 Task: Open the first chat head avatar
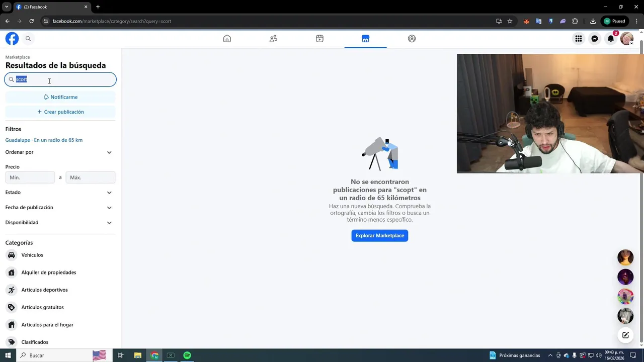click(x=625, y=257)
